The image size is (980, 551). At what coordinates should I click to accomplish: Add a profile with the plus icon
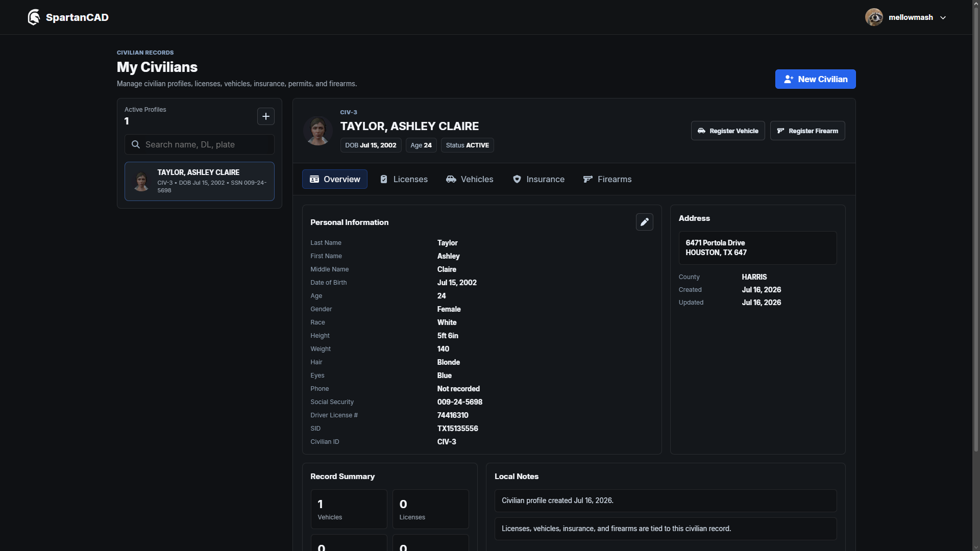[x=266, y=116]
